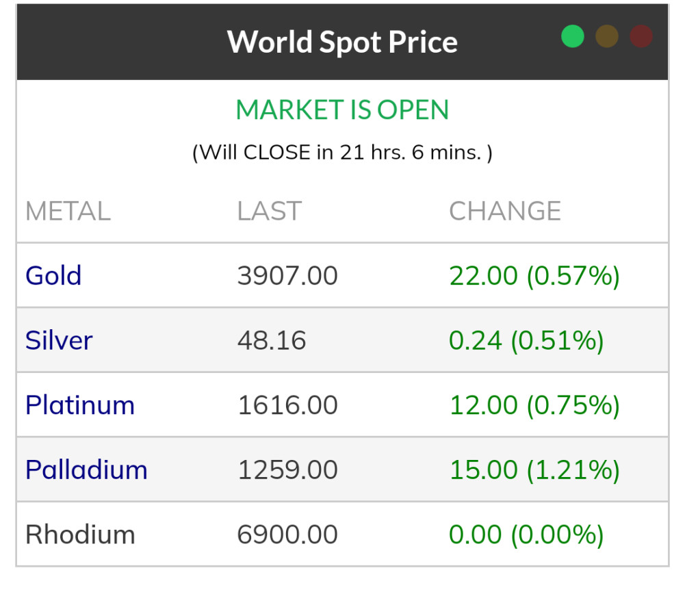Click the MARKET IS OPEN status text
The width and height of the screenshot is (685, 616).
[342, 110]
